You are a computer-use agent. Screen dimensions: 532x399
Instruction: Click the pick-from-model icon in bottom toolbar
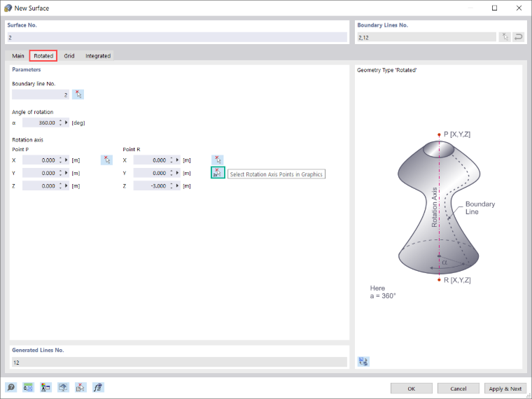coord(80,387)
